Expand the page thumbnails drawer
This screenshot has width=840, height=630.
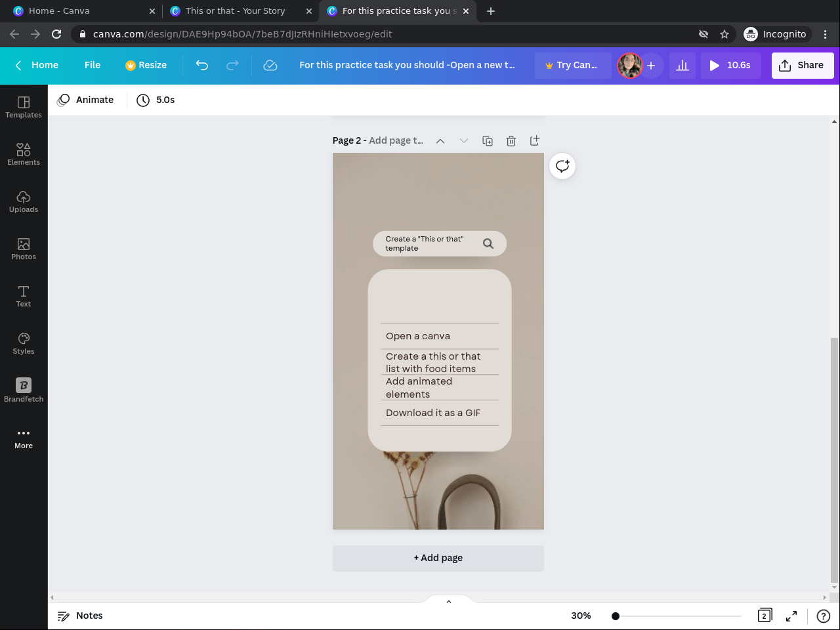pos(449,601)
